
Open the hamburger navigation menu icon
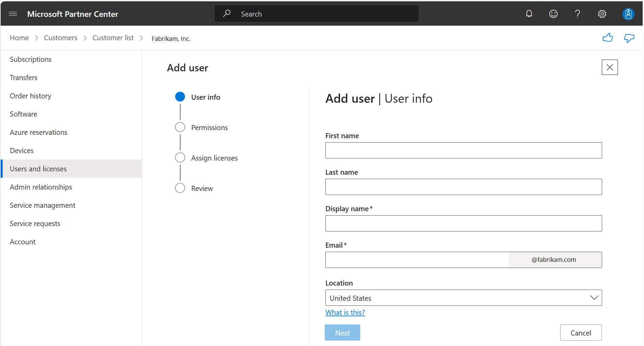point(13,14)
